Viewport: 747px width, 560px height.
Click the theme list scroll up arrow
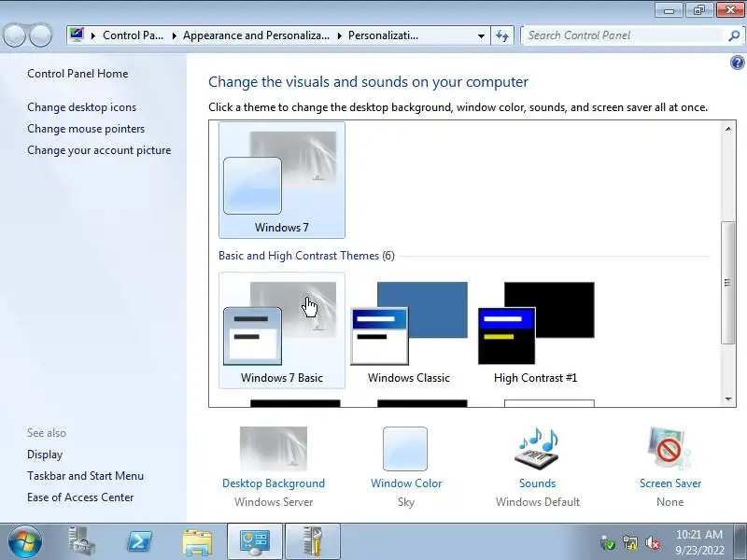728,129
